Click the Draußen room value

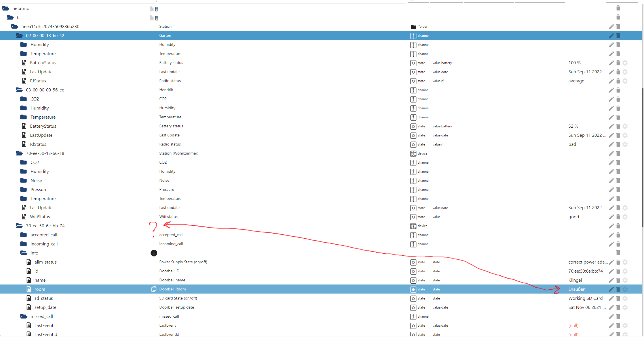[x=577, y=289]
